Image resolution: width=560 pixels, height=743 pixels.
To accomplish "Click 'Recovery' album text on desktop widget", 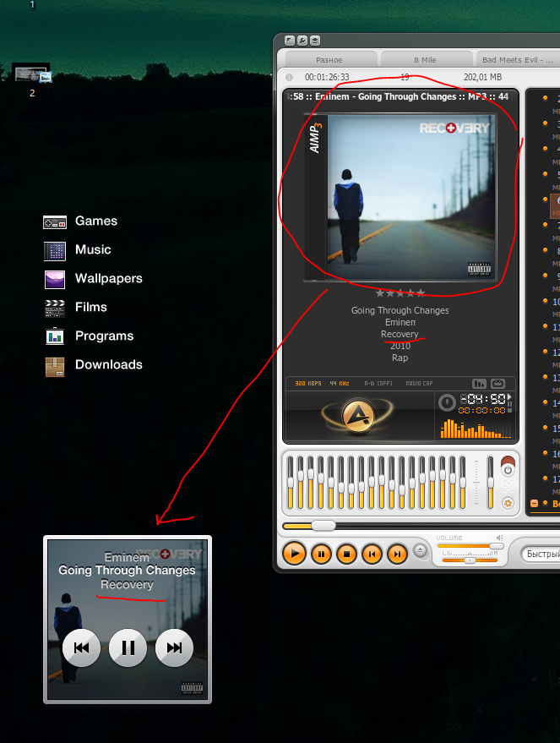I will (128, 585).
